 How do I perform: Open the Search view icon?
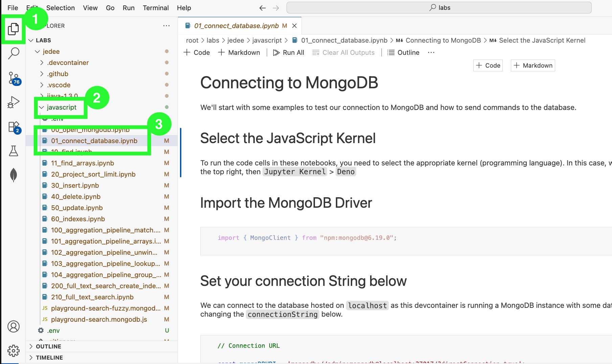14,53
